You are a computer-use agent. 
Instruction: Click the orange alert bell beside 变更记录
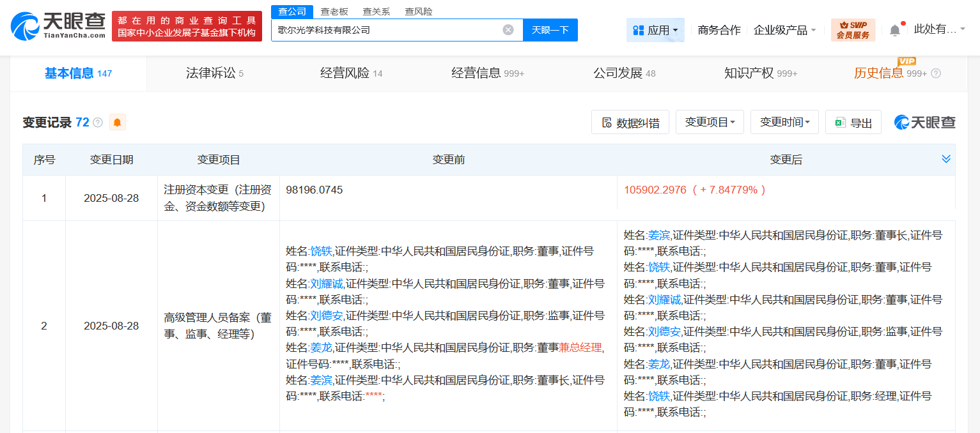coord(117,122)
